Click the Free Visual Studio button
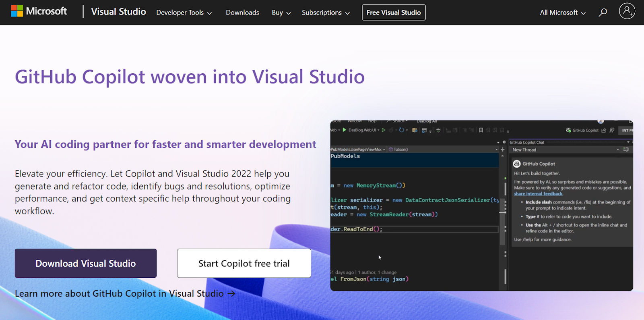Screen dimensions: 644x320 (394, 12)
